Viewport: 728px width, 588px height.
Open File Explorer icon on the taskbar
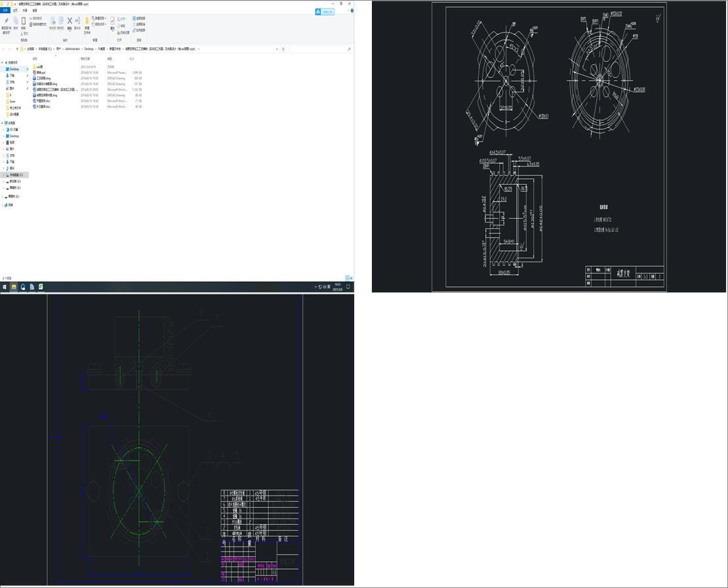point(14,286)
